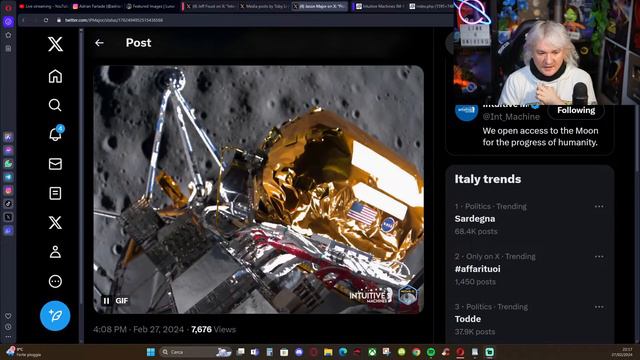640x360 pixels.
Task: Open Xbox app from taskbar
Action: [x=372, y=352]
